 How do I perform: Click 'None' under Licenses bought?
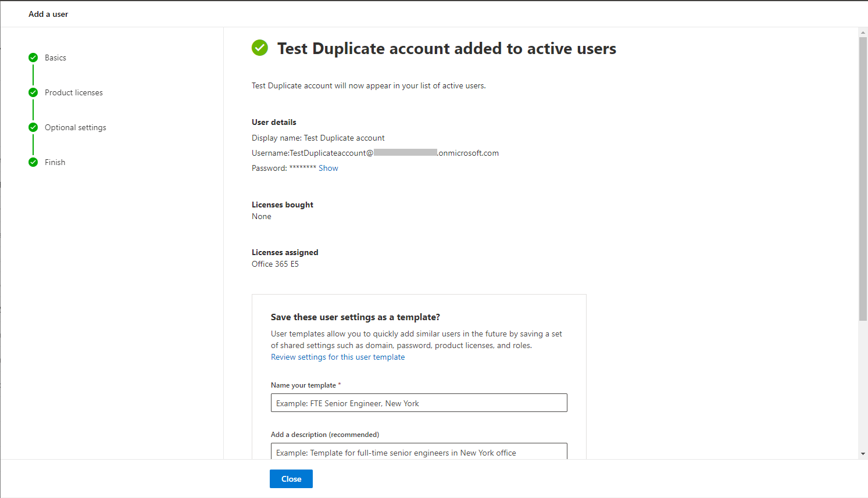click(262, 216)
